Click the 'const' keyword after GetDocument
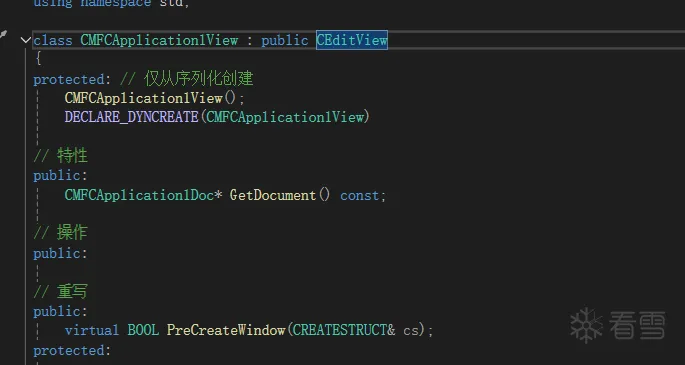This screenshot has width=685, height=365. click(360, 195)
